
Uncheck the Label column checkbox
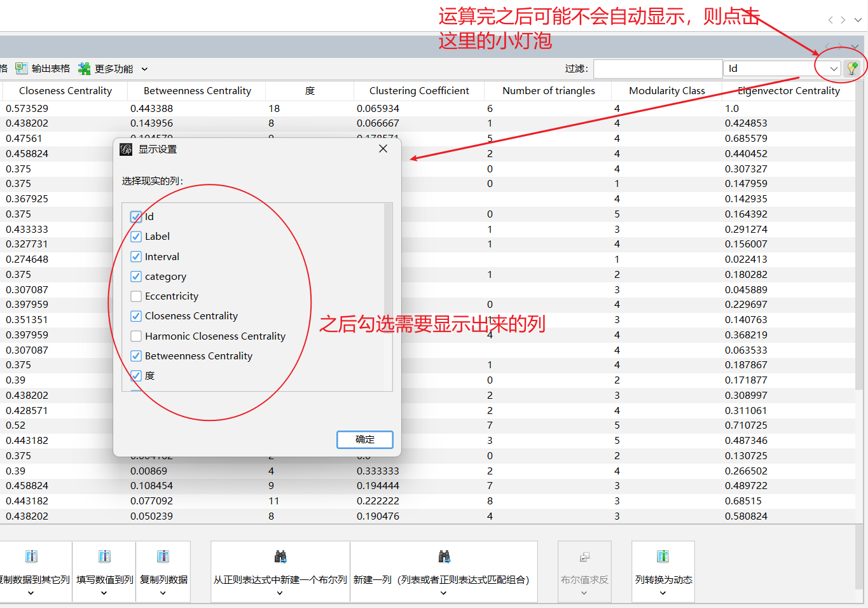pos(136,237)
